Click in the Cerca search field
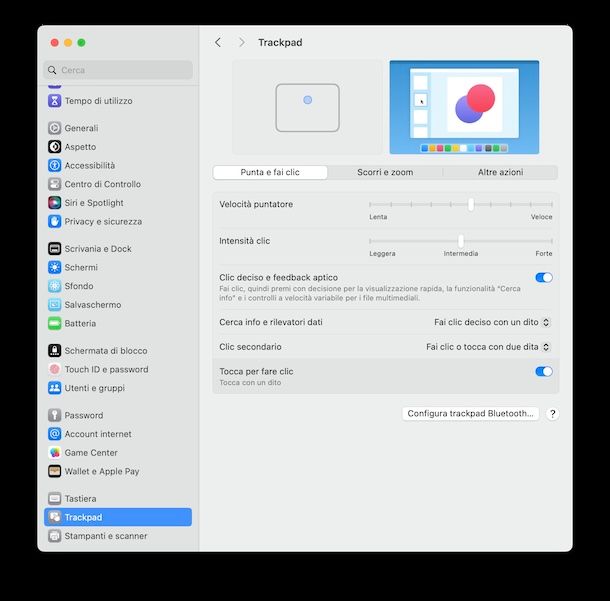 point(118,70)
